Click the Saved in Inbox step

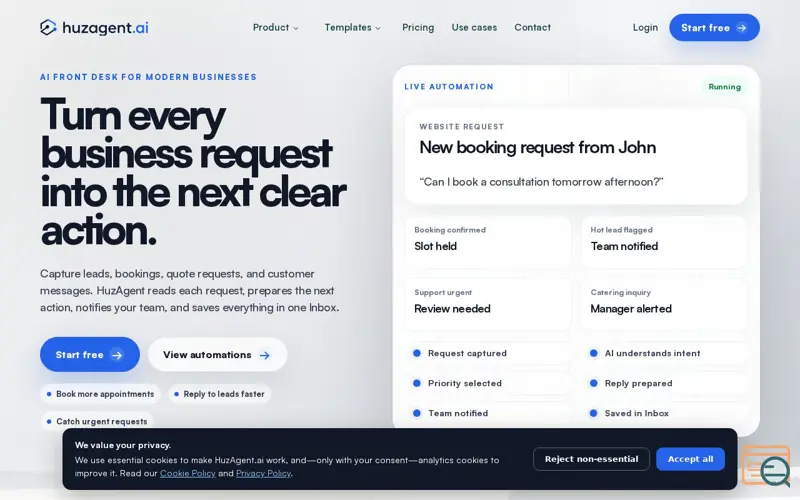tap(664, 413)
